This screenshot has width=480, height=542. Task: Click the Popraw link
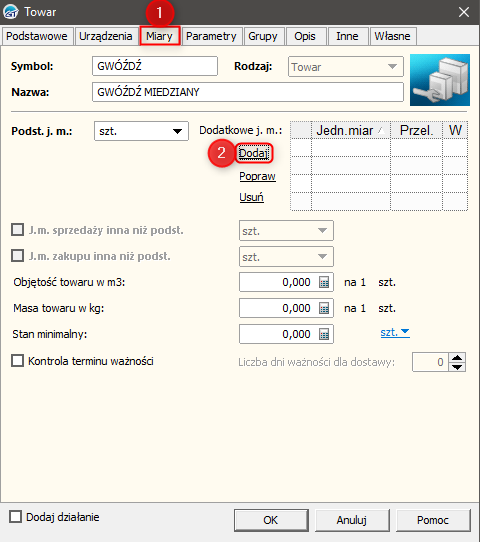pyautogui.click(x=257, y=176)
